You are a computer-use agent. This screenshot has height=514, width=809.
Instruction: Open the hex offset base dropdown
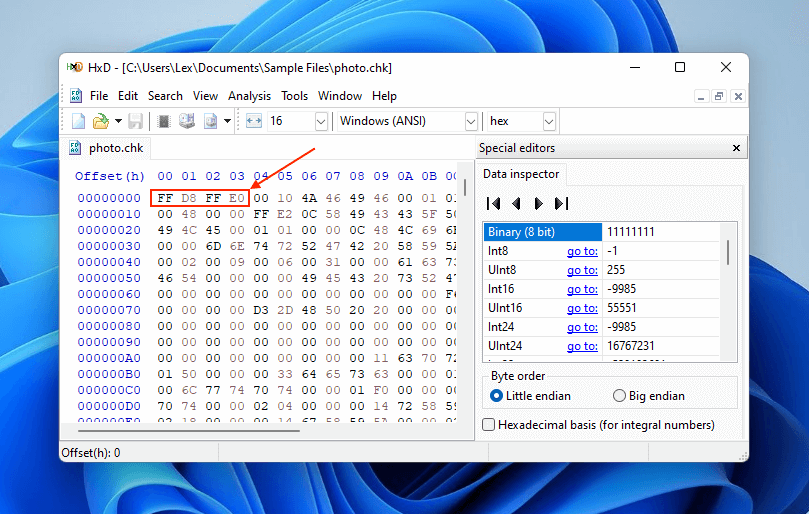(x=549, y=121)
